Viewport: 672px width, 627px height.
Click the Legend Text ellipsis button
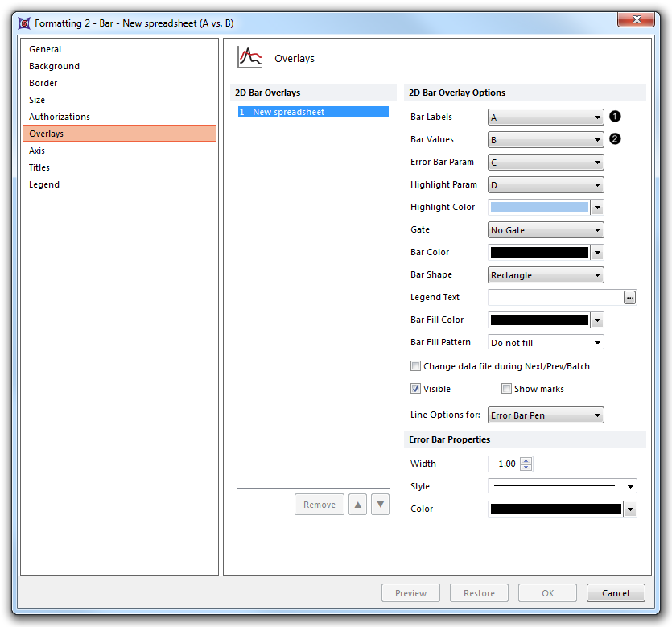coord(629,298)
